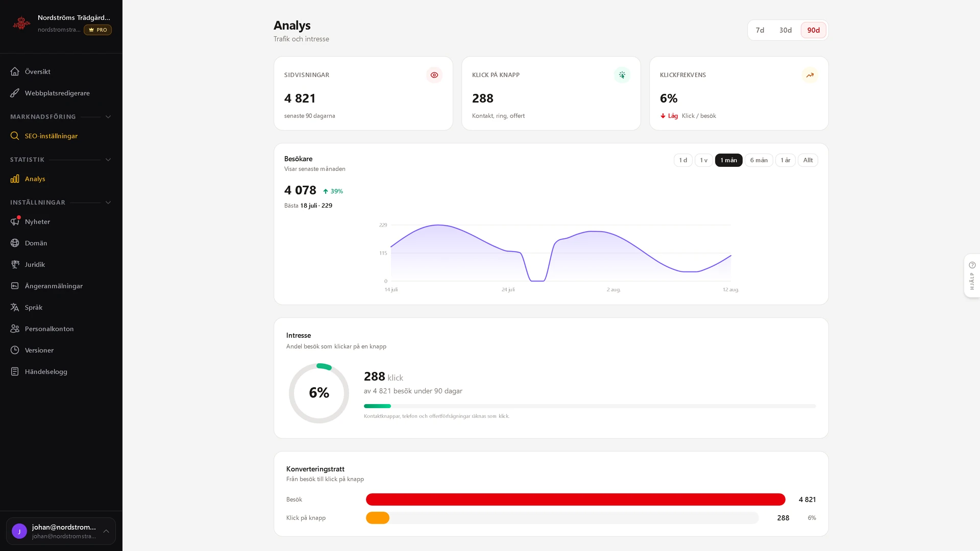Click the J user avatar
980x551 pixels.
pyautogui.click(x=19, y=531)
